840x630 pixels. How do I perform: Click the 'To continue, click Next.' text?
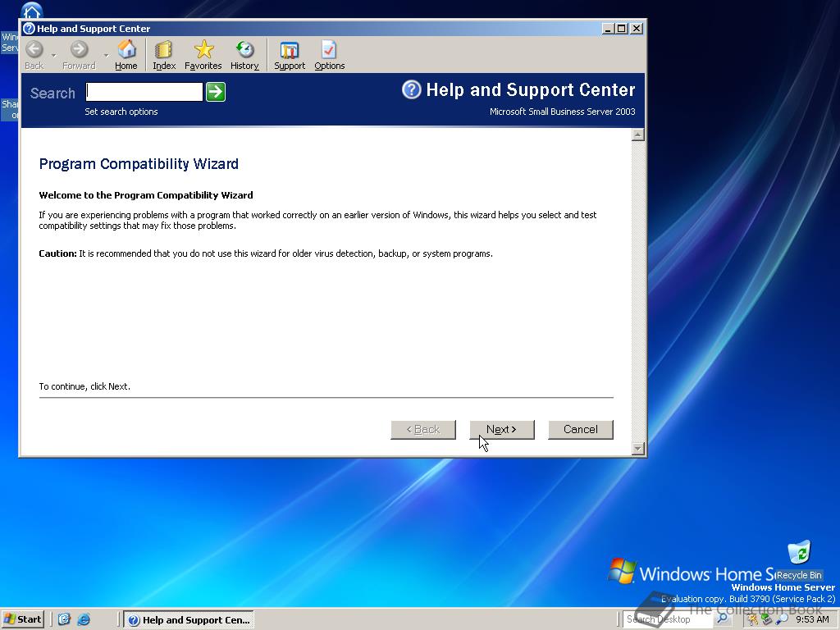pos(84,386)
